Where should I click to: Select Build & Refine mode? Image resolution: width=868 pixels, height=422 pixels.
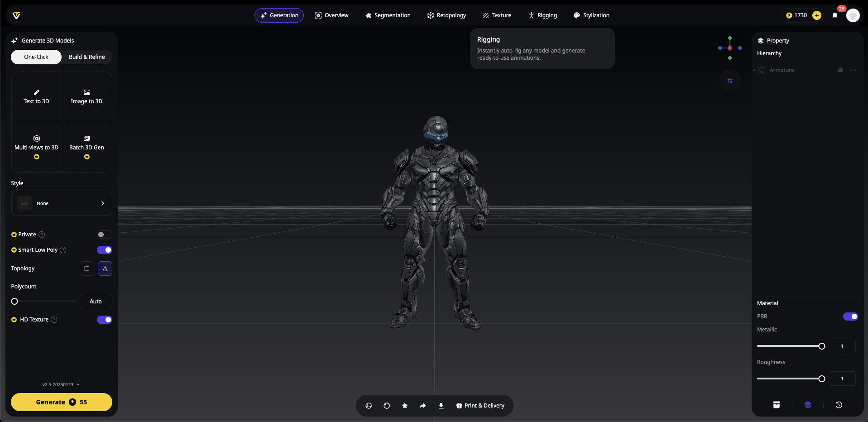click(x=87, y=57)
